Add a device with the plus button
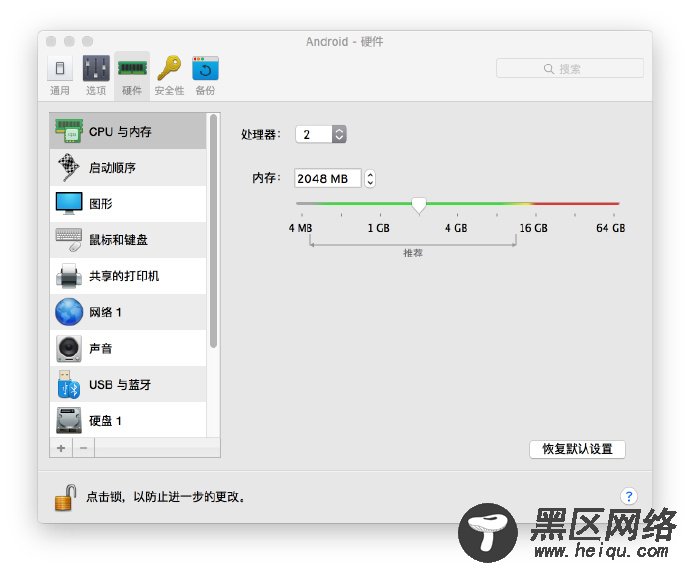Image resolution: width=690 pixels, height=568 pixels. [61, 448]
